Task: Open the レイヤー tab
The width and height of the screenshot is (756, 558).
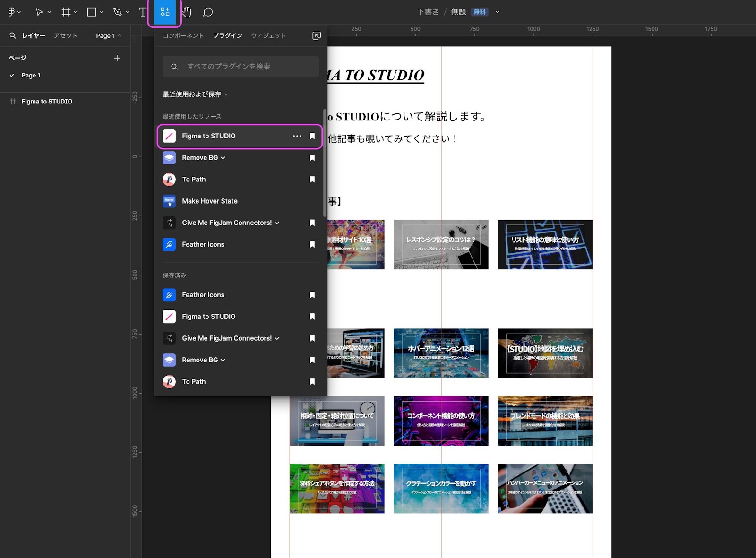Action: pyautogui.click(x=34, y=35)
